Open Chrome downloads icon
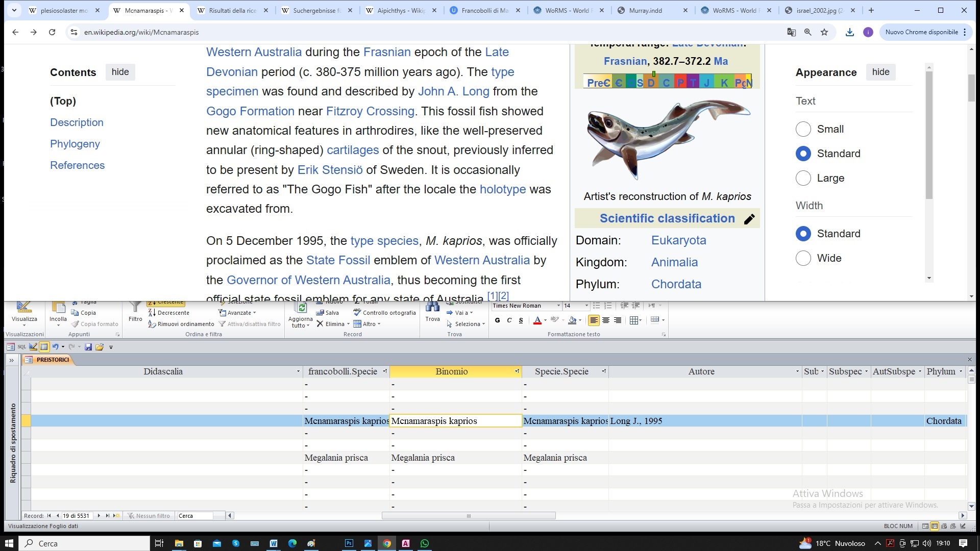Image resolution: width=980 pixels, height=551 pixels. point(849,32)
